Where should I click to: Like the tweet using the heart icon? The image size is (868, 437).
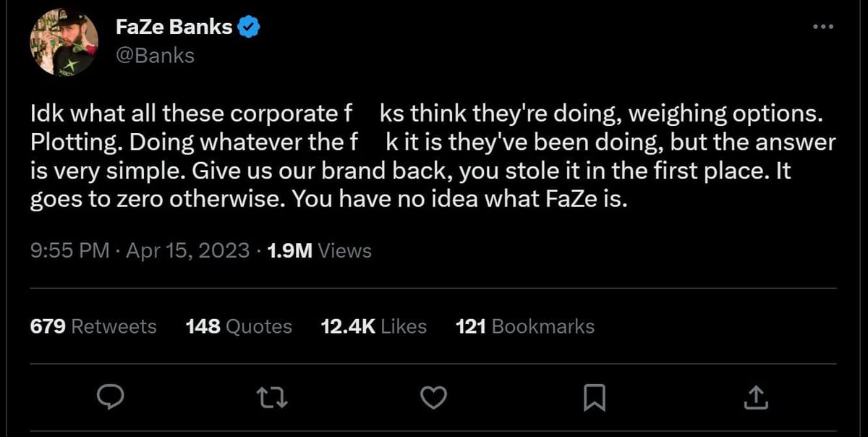click(433, 397)
